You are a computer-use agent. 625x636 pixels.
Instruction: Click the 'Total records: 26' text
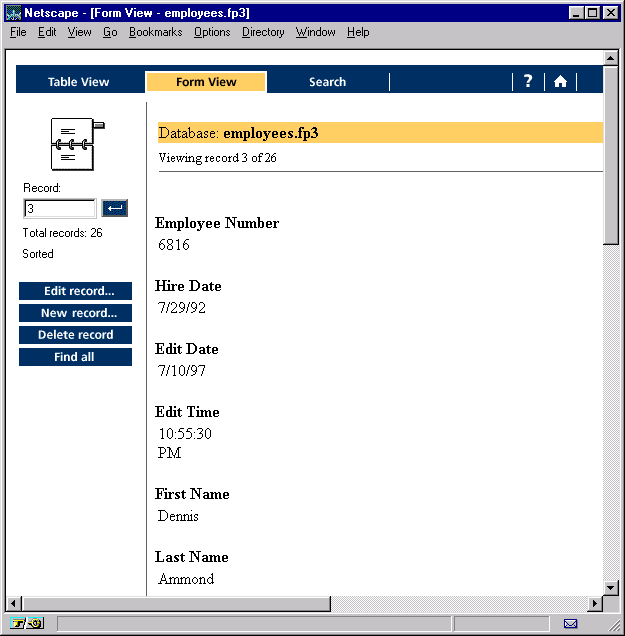(62, 233)
